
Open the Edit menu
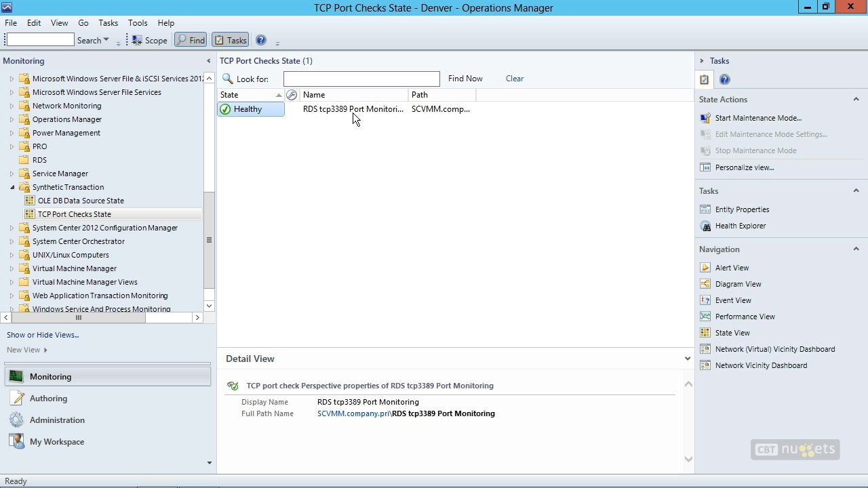coord(34,23)
